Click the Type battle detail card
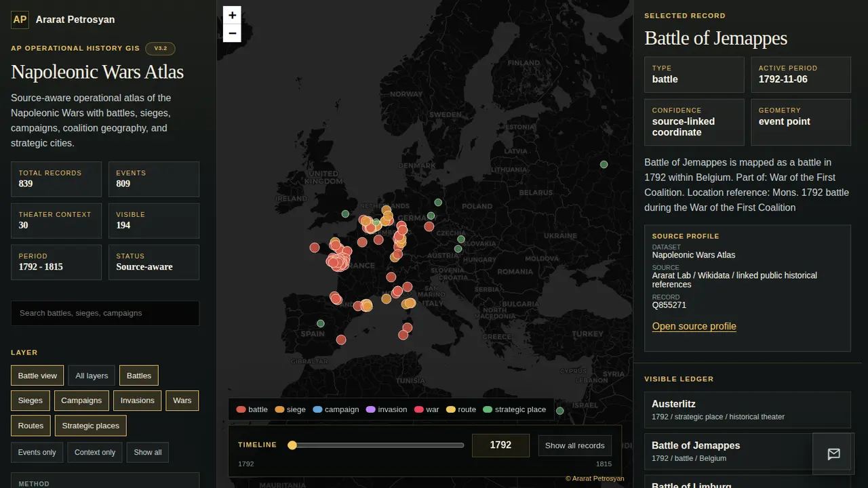This screenshot has height=488, width=868. pyautogui.click(x=694, y=75)
